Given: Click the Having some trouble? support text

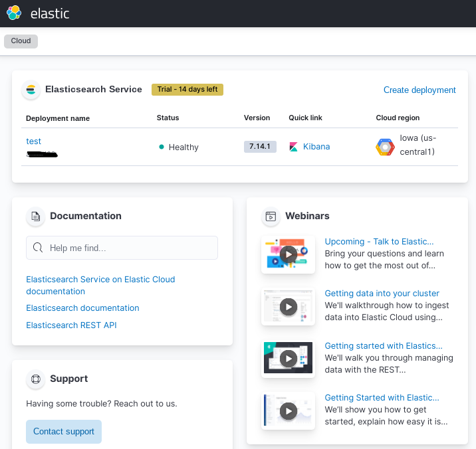Looking at the screenshot, I should pos(102,404).
